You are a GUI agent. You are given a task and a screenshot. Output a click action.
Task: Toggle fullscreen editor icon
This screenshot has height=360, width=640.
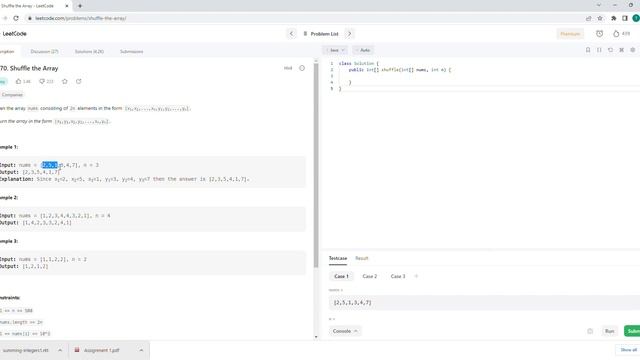[x=622, y=50]
